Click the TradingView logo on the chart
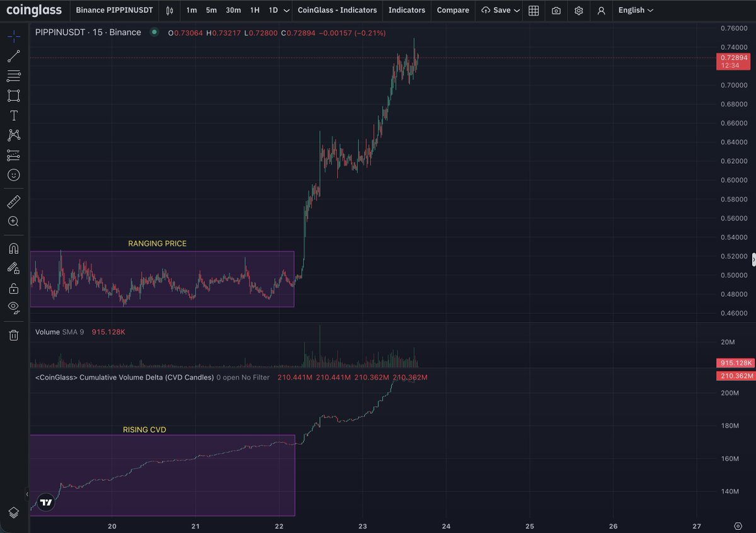This screenshot has width=756, height=533. tap(45, 503)
